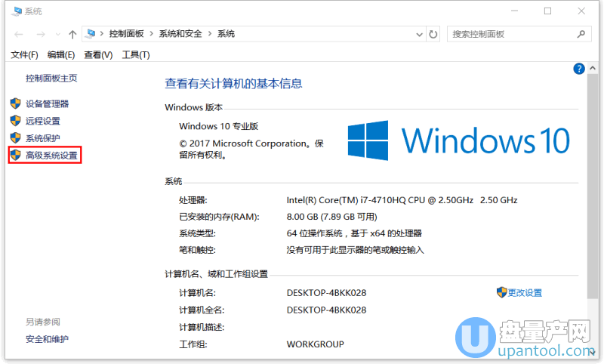The image size is (604, 364).
Task: Open the recent locations dropdown arrow
Action: [57, 35]
